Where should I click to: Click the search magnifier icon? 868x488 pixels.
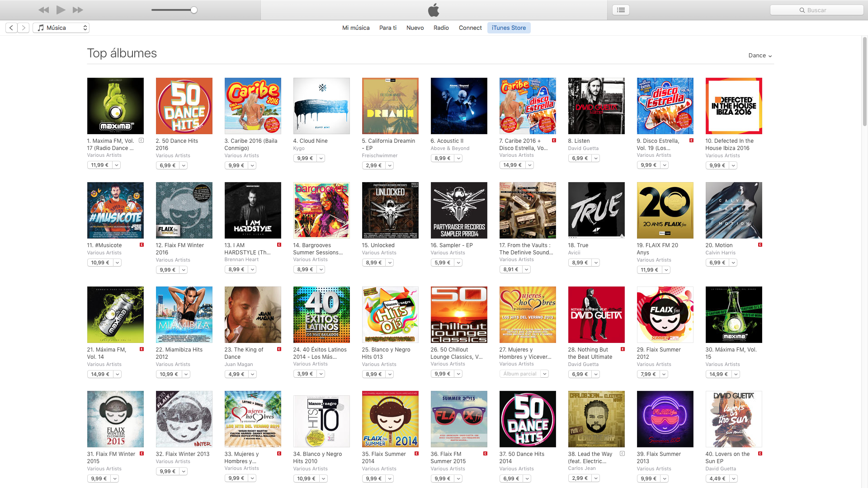802,10
